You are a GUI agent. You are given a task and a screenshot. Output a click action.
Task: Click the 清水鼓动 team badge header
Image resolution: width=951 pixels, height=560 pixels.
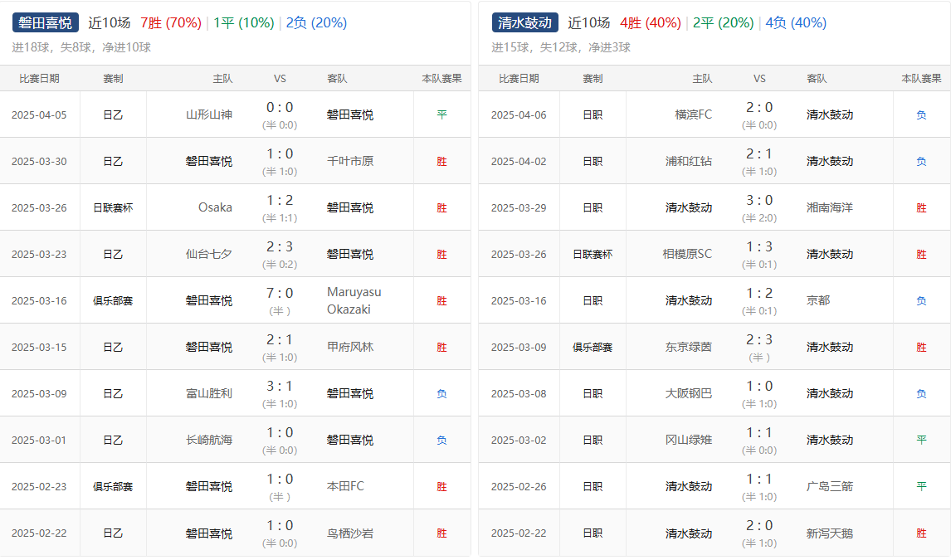point(525,22)
